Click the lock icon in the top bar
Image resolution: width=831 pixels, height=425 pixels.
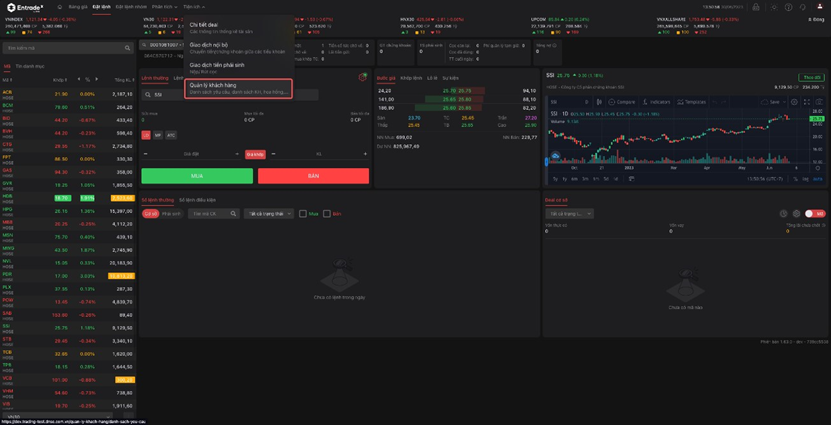click(756, 7)
